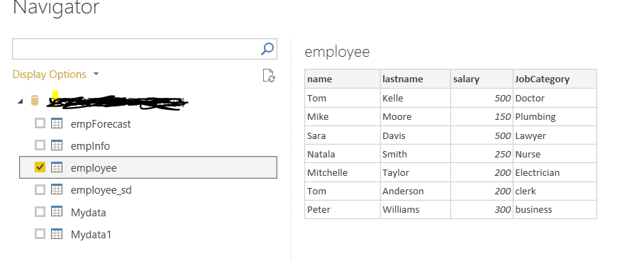
Task: Tick the employee_sd checkbox
Action: point(40,190)
